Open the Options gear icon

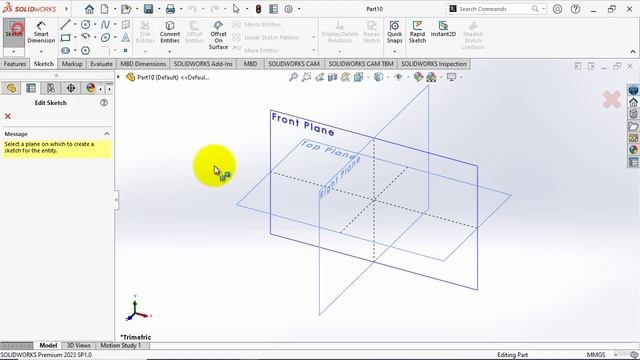289,9
